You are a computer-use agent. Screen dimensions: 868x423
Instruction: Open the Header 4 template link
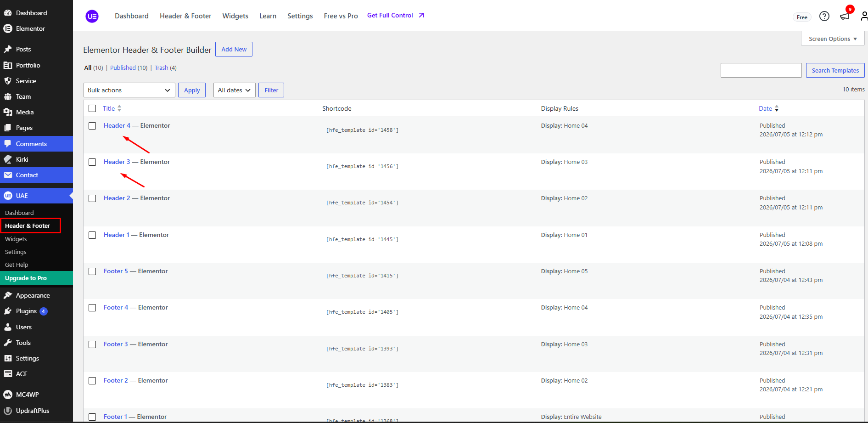117,125
